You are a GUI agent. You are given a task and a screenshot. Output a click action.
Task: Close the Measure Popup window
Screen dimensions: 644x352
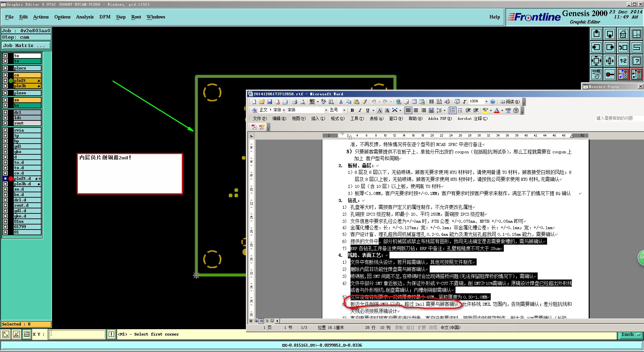(x=640, y=87)
